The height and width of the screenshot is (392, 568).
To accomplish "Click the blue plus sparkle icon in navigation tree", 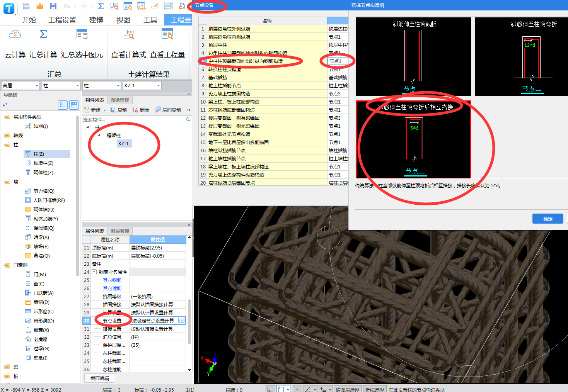I will tap(5, 105).
